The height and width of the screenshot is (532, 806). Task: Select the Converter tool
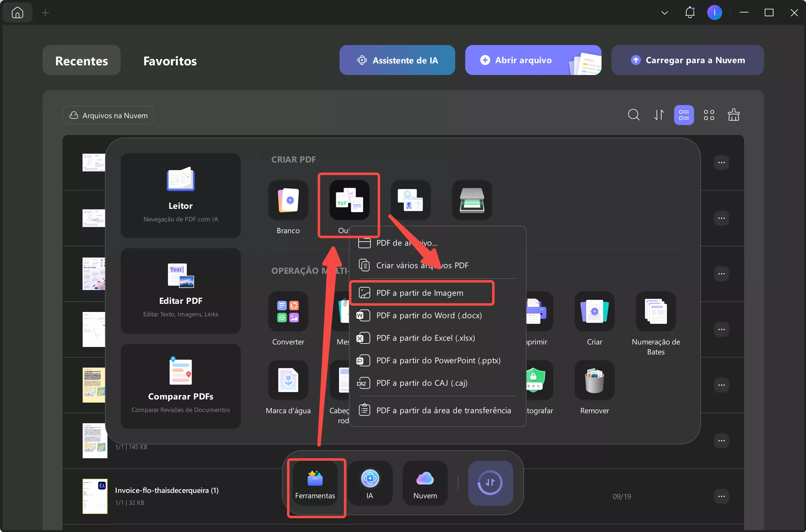coord(288,311)
